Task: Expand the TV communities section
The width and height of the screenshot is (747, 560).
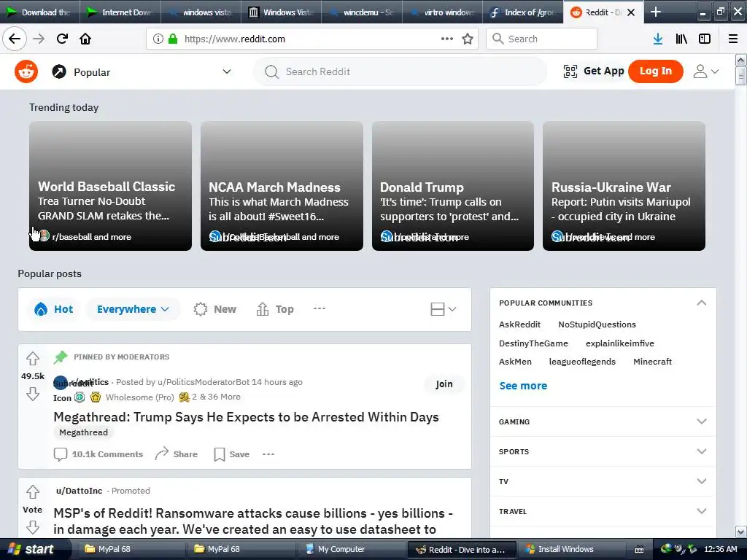Action: (x=701, y=481)
